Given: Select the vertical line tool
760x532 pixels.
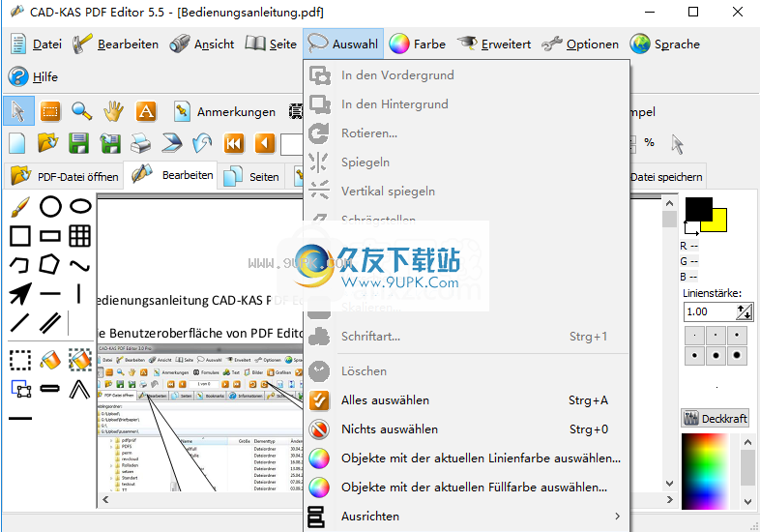Looking at the screenshot, I should 79,294.
